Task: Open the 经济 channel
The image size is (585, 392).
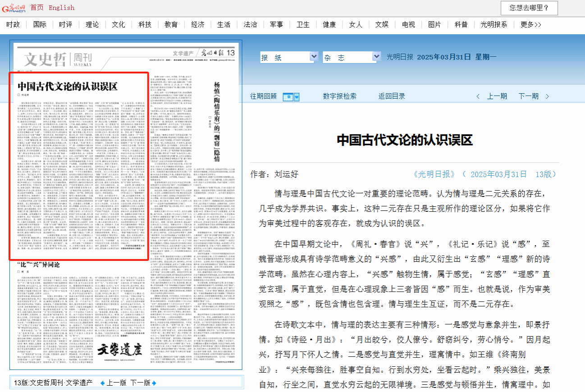Action: tap(198, 24)
